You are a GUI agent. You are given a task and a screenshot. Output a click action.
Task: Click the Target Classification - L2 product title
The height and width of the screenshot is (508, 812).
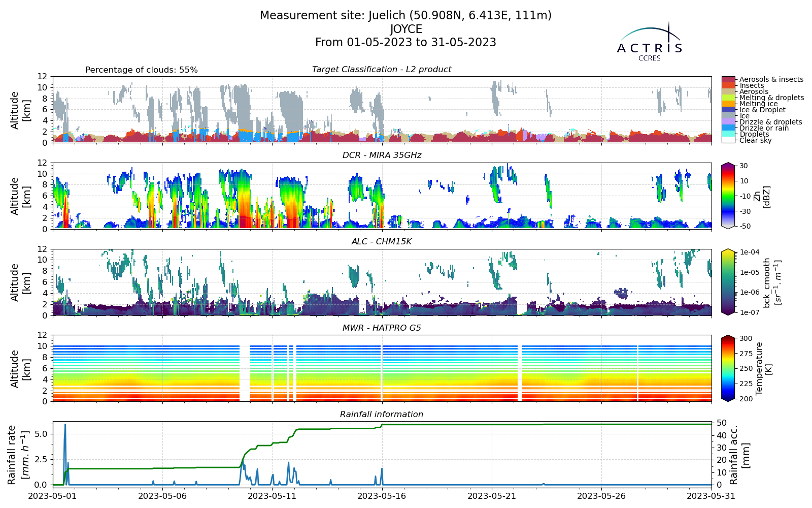coord(382,70)
